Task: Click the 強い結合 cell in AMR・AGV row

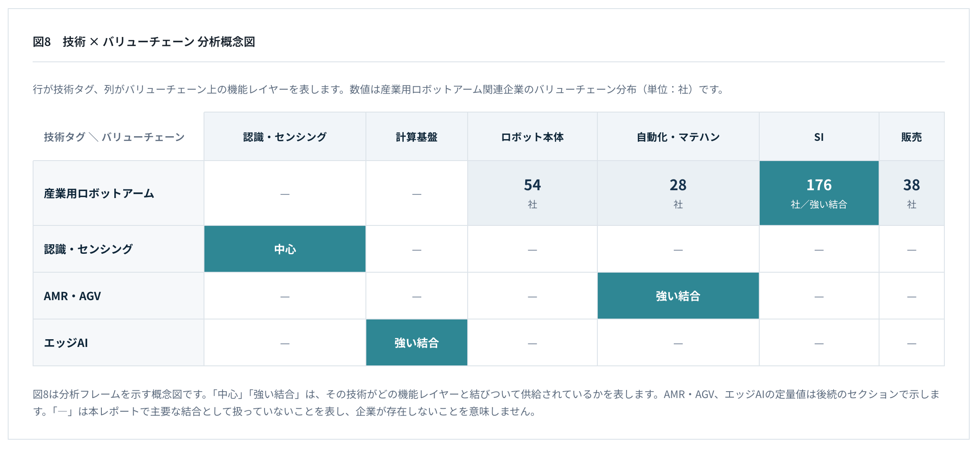Action: pos(678,296)
